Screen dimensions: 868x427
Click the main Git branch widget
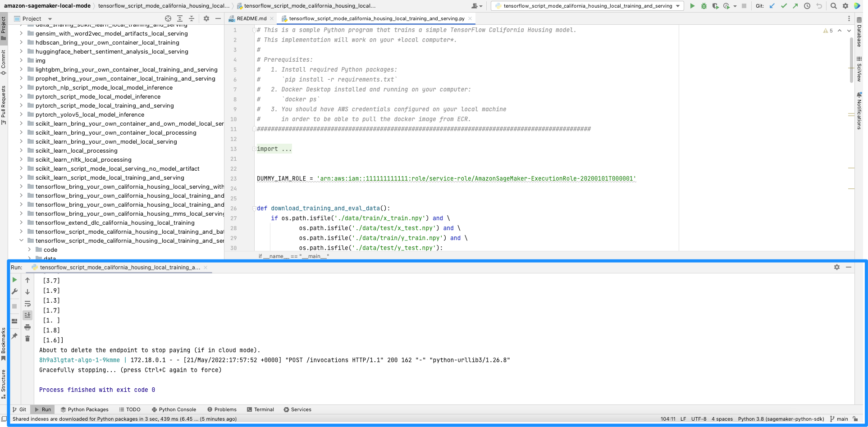click(839, 419)
